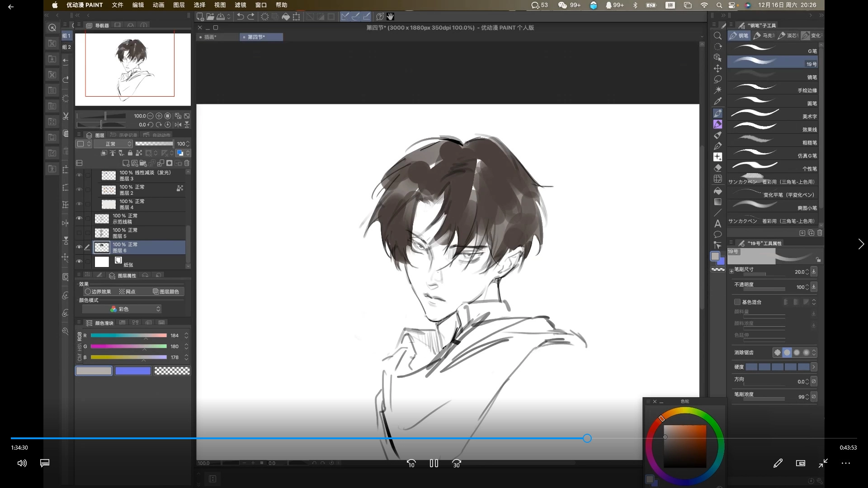
Task: Select the Zoom magnifier tool
Action: 717,36
